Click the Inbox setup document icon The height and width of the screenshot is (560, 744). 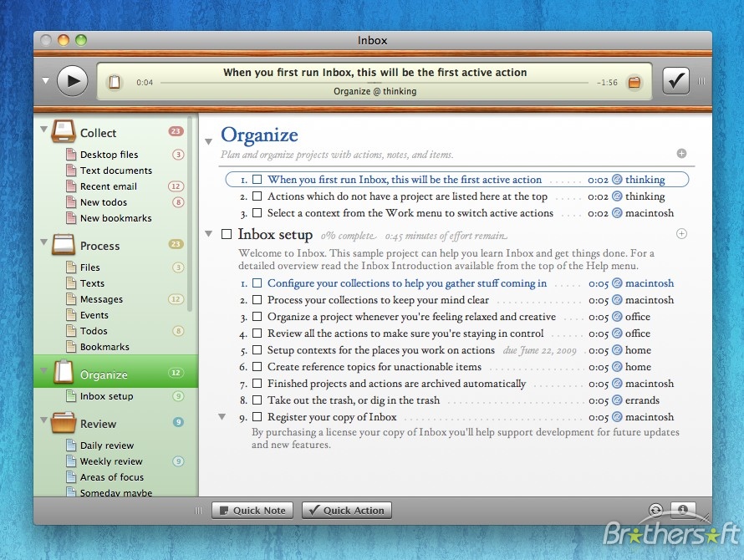[x=71, y=396]
